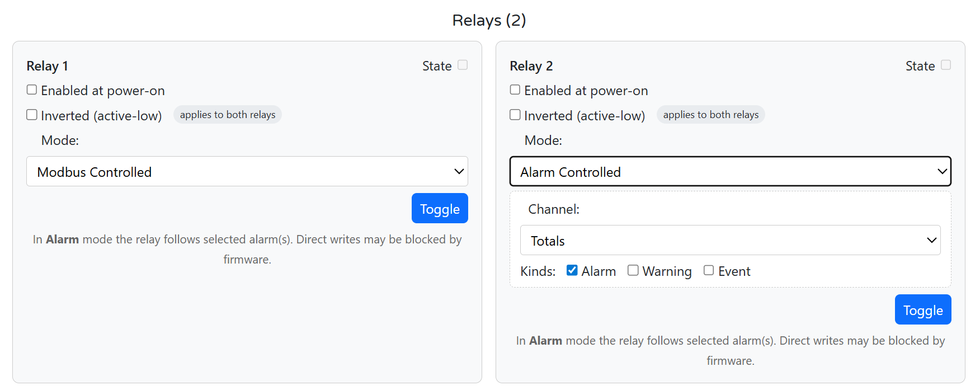The image size is (980, 390).
Task: Click the "Relays (2)" page title
Action: (x=489, y=20)
